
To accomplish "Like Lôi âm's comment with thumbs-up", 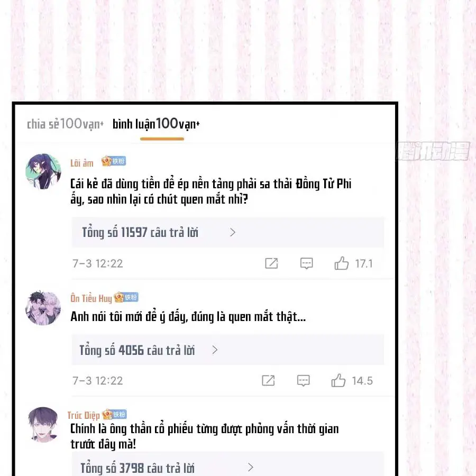I will point(342,263).
